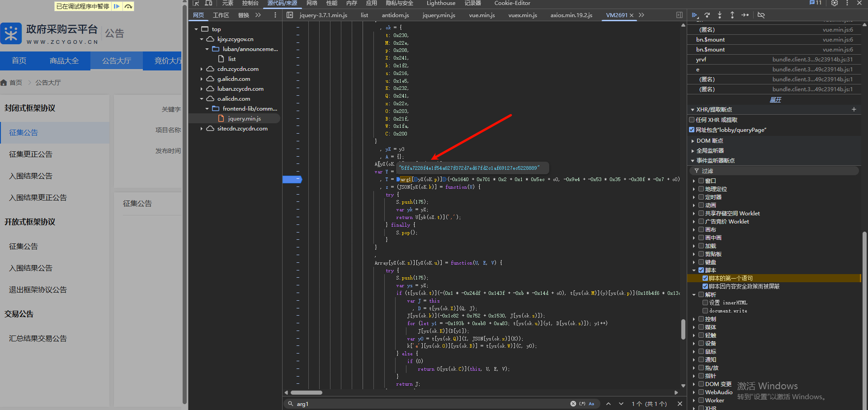Open 征集更正公告 in left menu
Viewport: 868px width, 410px height.
pyautogui.click(x=31, y=154)
